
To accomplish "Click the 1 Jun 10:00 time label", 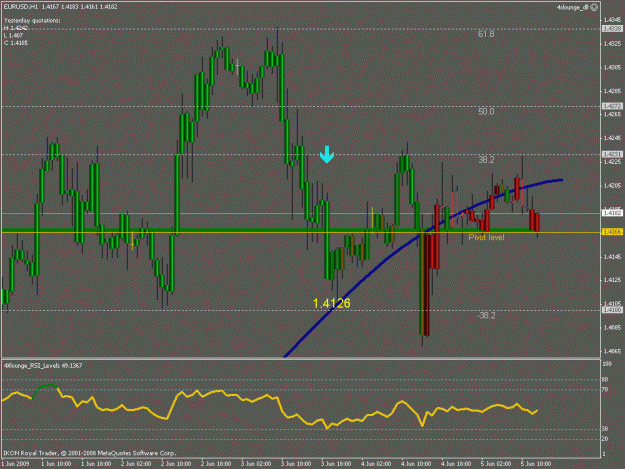I will pos(56,464).
